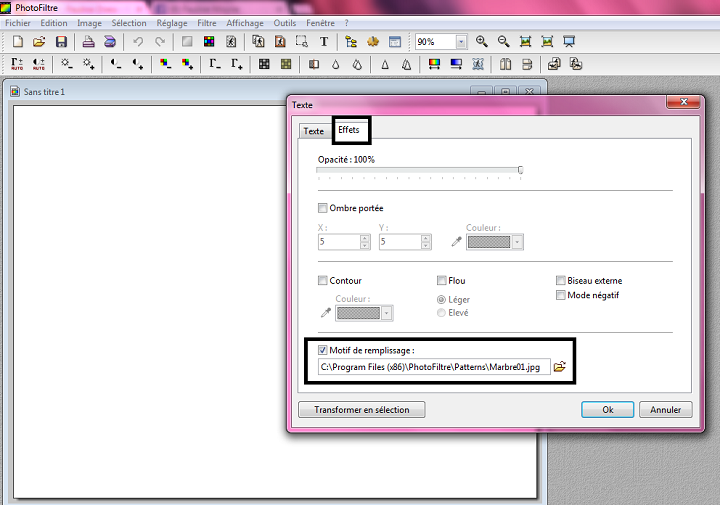Screen dimensions: 720x505
Task: Click the New document icon
Action: 17,42
